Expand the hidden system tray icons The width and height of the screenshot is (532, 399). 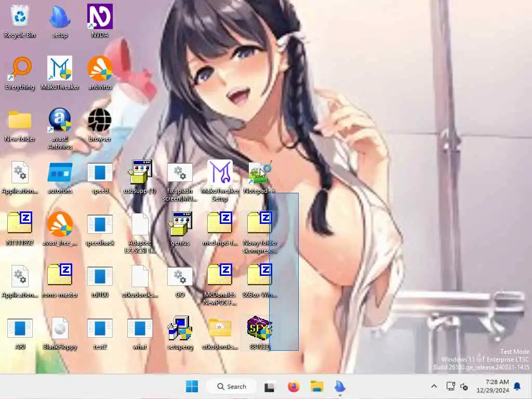[434, 386]
